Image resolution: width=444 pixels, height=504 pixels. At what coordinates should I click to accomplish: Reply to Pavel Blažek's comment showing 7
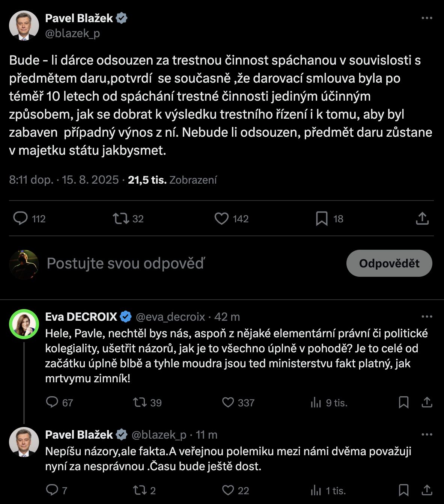click(x=52, y=490)
